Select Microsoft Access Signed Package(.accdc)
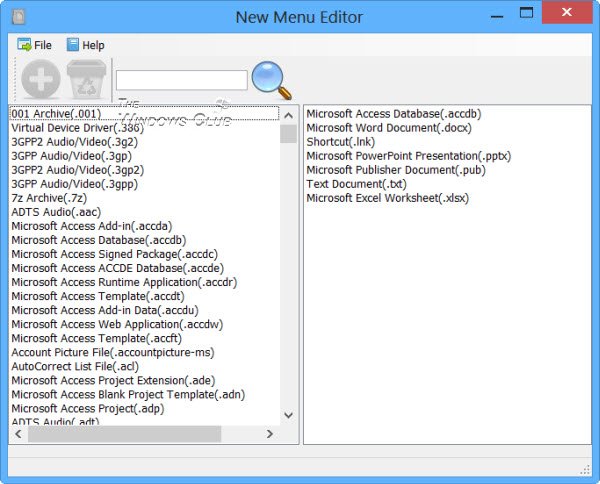600x484 pixels. [114, 254]
